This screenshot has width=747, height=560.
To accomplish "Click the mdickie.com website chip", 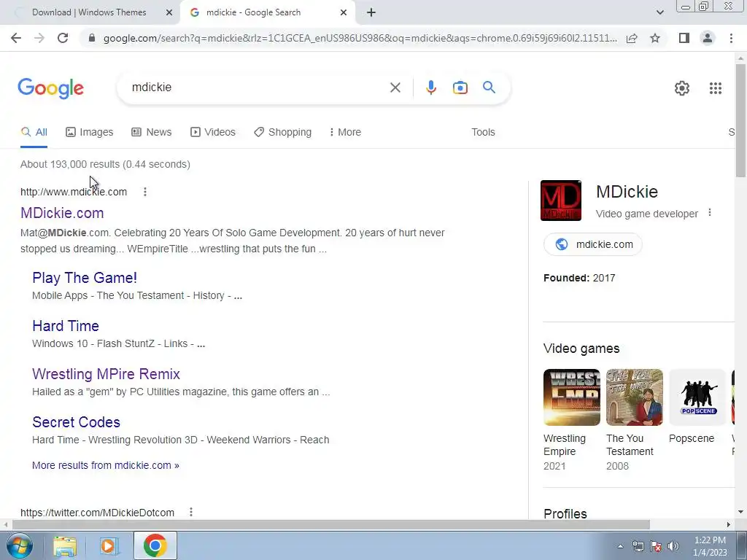I will (x=593, y=244).
